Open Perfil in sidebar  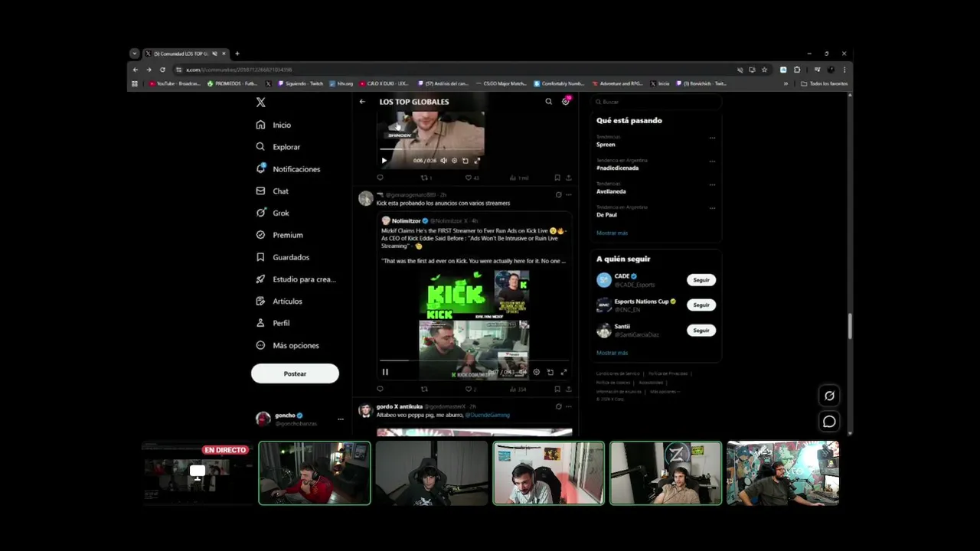(x=273, y=323)
